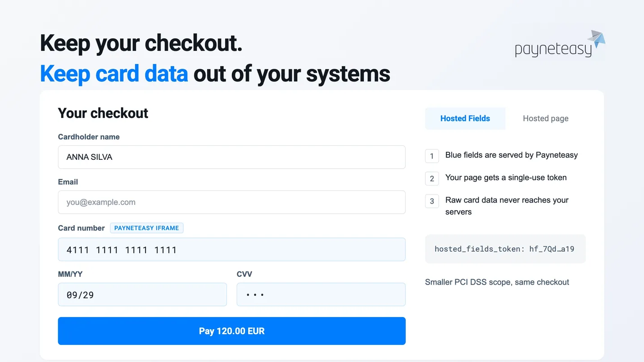Switch to the Hosted Fields tab
Screen dimensions: 644x362
point(465,118)
